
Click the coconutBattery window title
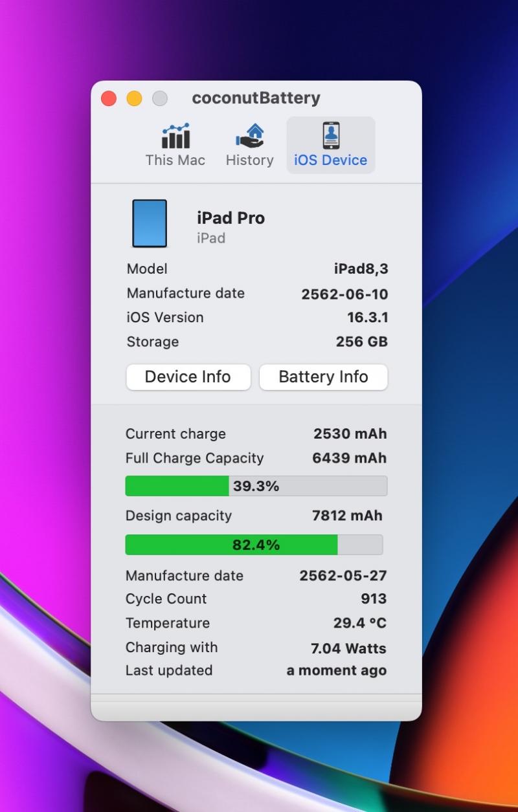(256, 98)
